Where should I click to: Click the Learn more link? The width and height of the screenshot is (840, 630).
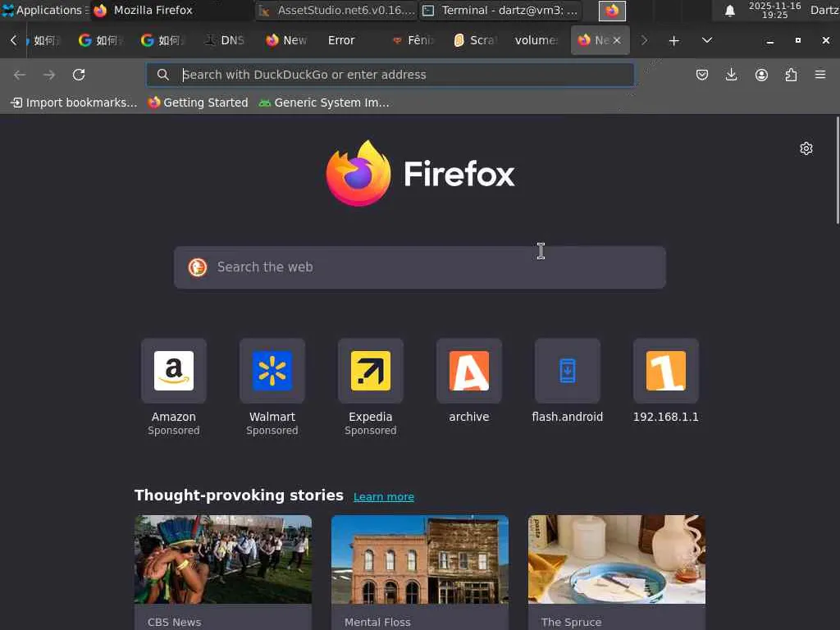(384, 496)
